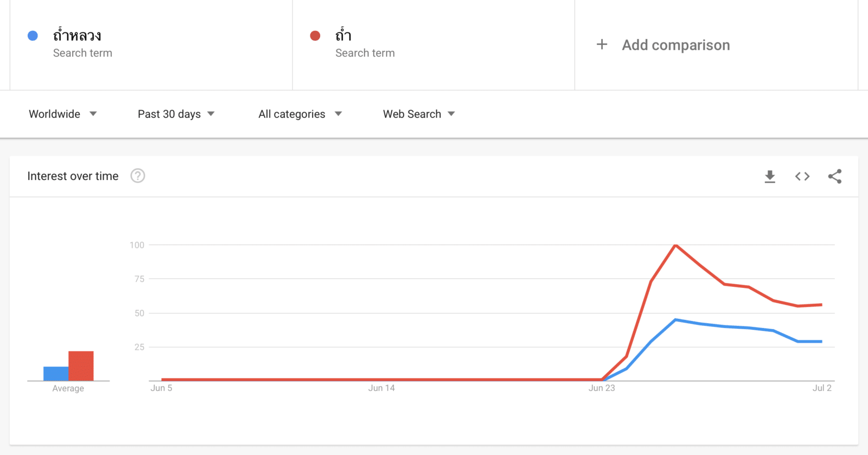Viewport: 868px width, 455px height.
Task: Click the red average bar
Action: pos(81,366)
